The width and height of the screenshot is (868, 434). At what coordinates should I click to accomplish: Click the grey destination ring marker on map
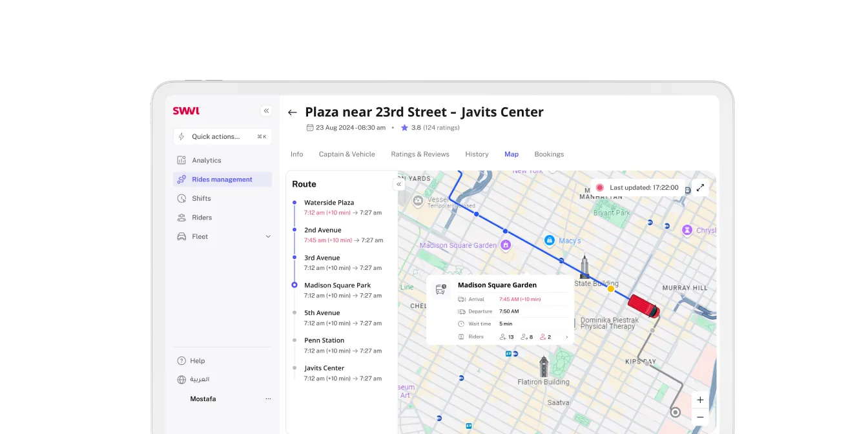click(676, 412)
